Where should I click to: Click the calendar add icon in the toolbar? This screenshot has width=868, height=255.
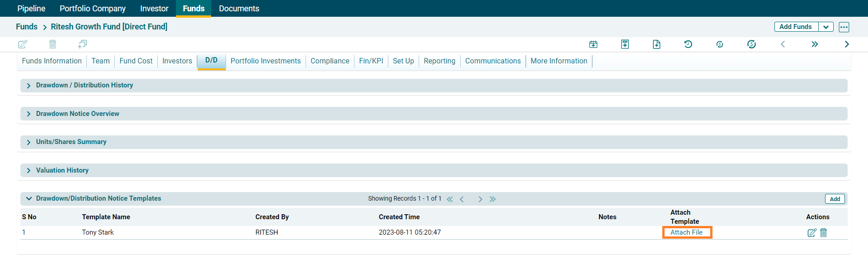point(593,44)
